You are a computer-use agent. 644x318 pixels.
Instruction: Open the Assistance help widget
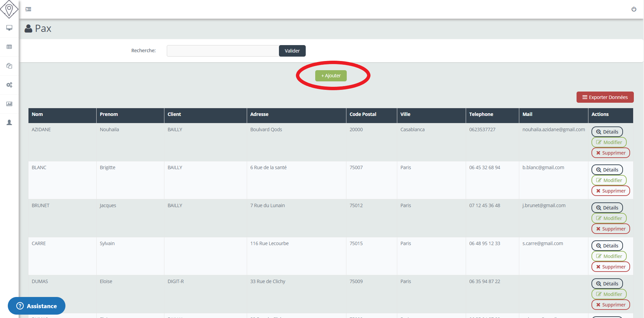click(37, 306)
